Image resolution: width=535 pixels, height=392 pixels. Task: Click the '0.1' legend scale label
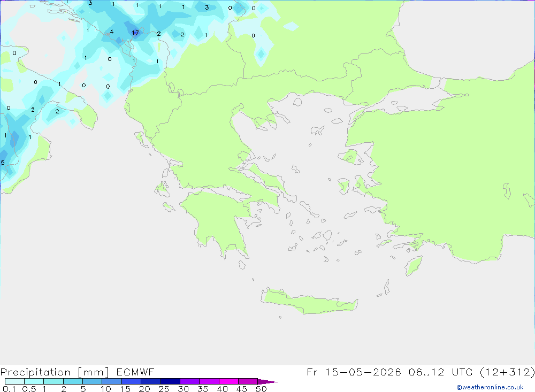tap(9, 389)
